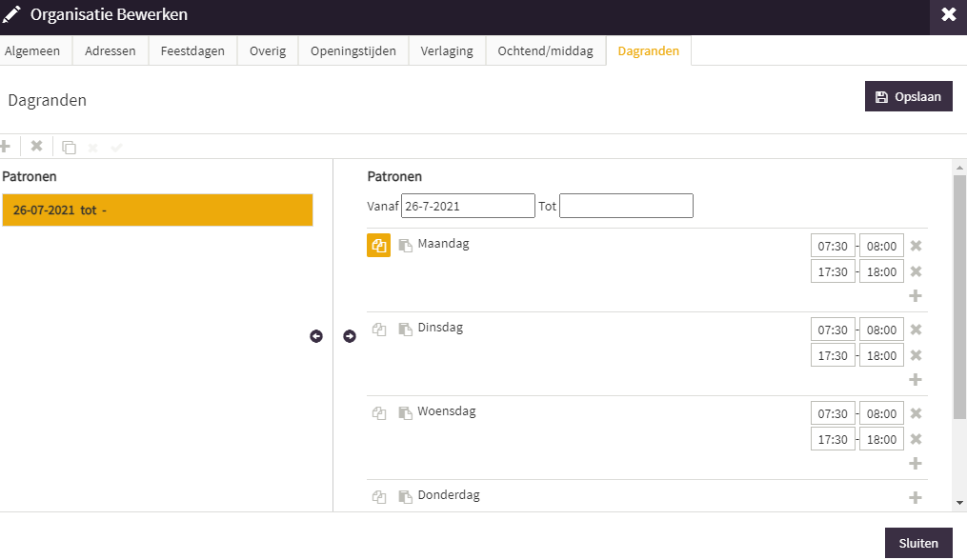The height and width of the screenshot is (560, 967).
Task: Edit Maandag's first start time 07:30
Action: click(834, 246)
